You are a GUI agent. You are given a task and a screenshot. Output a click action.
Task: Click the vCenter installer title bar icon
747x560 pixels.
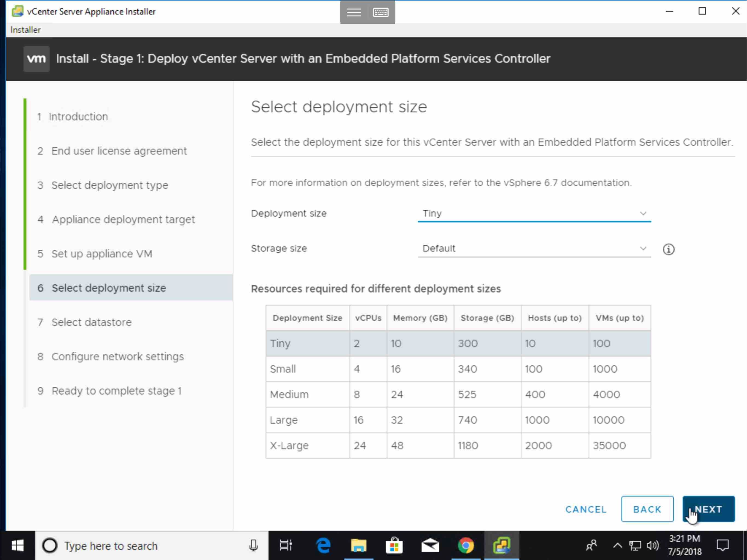coord(17,11)
